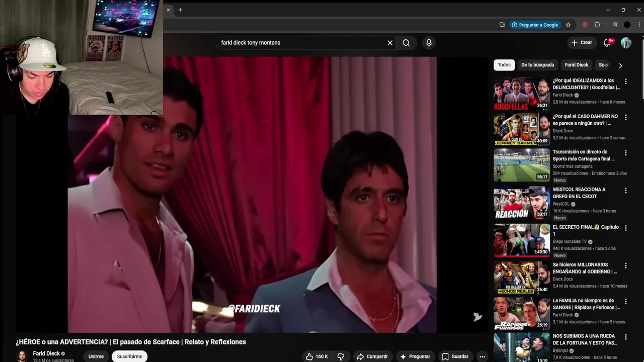The height and width of the screenshot is (362, 644).
Task: Open WESTCOL REACCIÓN video thumbnail
Action: click(522, 203)
